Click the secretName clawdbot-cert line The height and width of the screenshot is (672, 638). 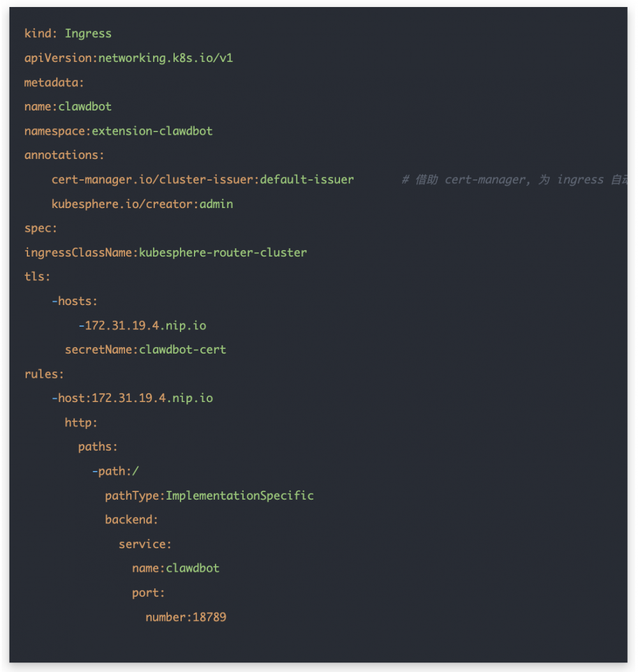(145, 350)
